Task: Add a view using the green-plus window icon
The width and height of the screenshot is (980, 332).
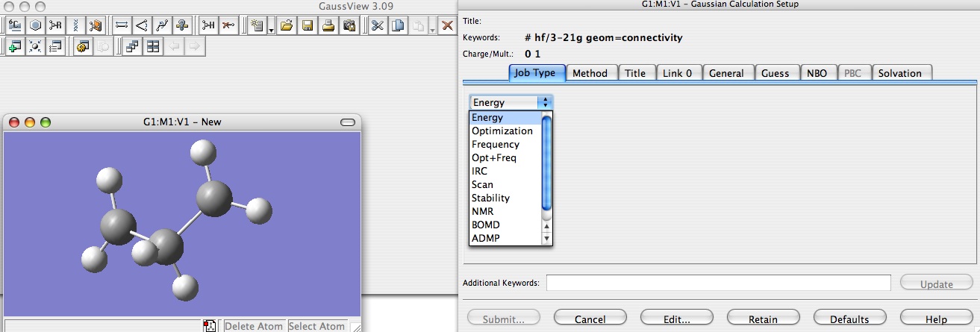Action: (14, 46)
